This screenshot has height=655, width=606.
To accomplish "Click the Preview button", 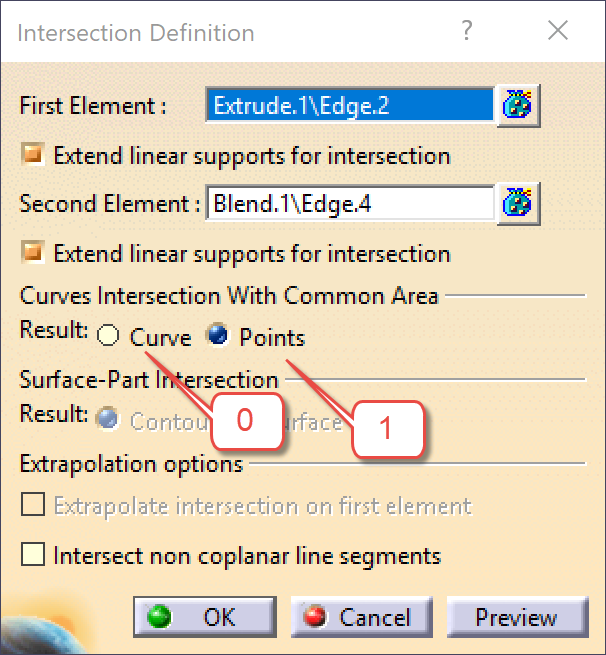I will point(518,617).
